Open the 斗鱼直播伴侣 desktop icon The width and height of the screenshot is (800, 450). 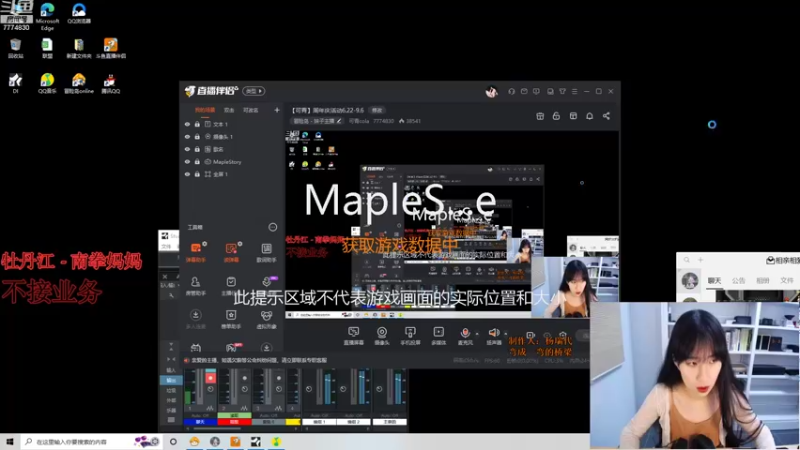pos(111,48)
